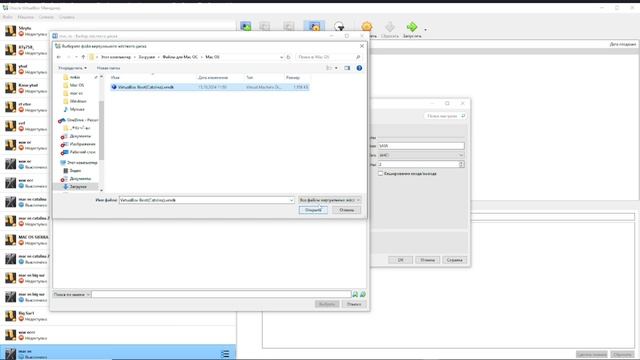Click Новая папка in file dialog toolbar
The image size is (640, 360).
[108, 68]
